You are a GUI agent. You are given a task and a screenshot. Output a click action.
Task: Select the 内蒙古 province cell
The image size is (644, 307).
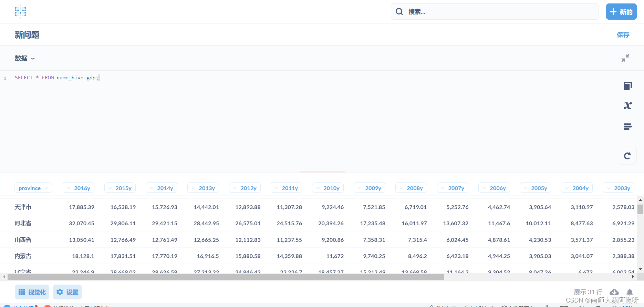pos(23,256)
